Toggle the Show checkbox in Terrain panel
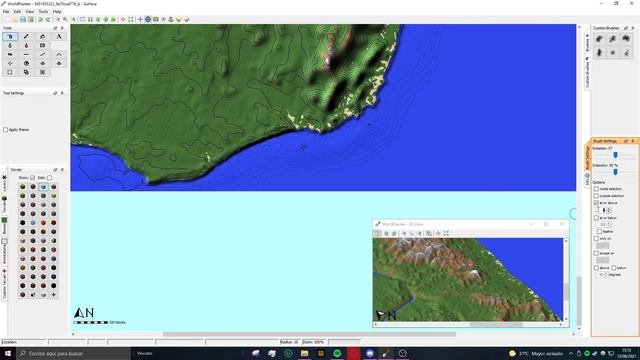The width and height of the screenshot is (640, 360). coord(33,178)
